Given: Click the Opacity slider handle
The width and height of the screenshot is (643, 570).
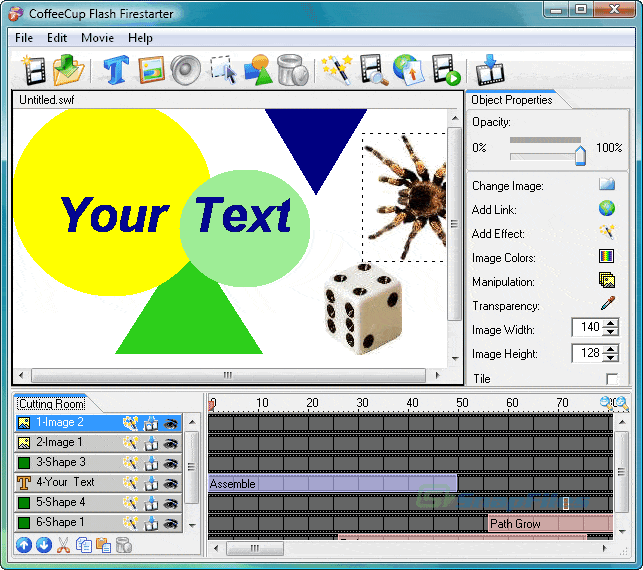Looking at the screenshot, I should [x=580, y=154].
